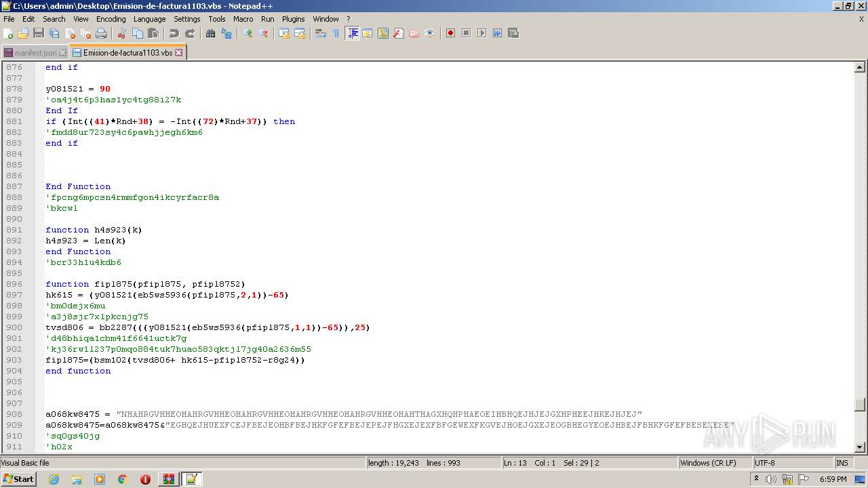The height and width of the screenshot is (488, 868).
Task: Run macro multiple times icon
Action: coord(497,33)
